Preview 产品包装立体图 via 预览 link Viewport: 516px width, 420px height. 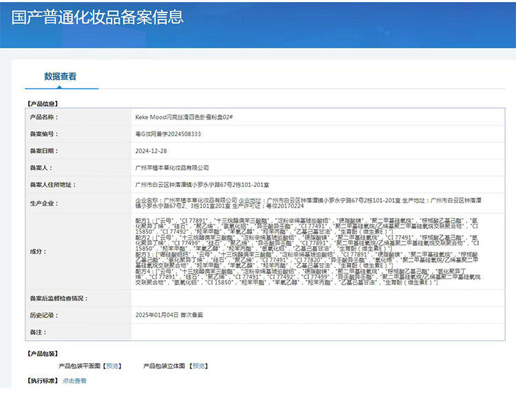199,366
